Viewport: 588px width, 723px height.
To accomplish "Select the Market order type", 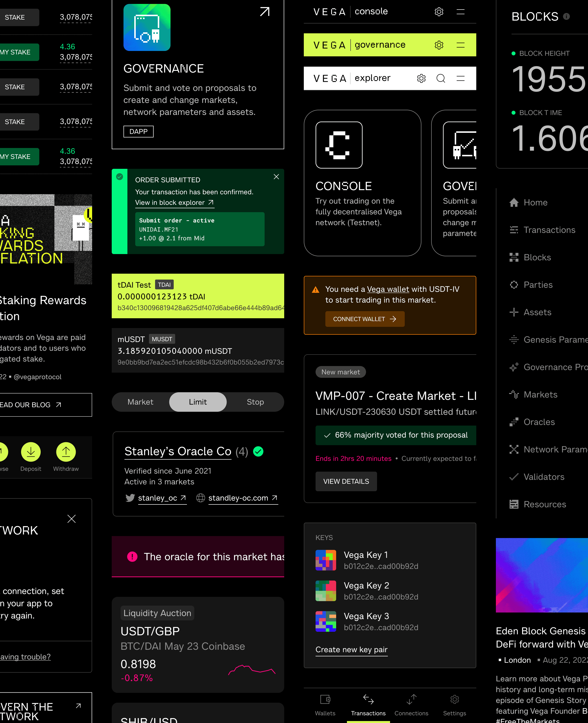I will [x=140, y=402].
